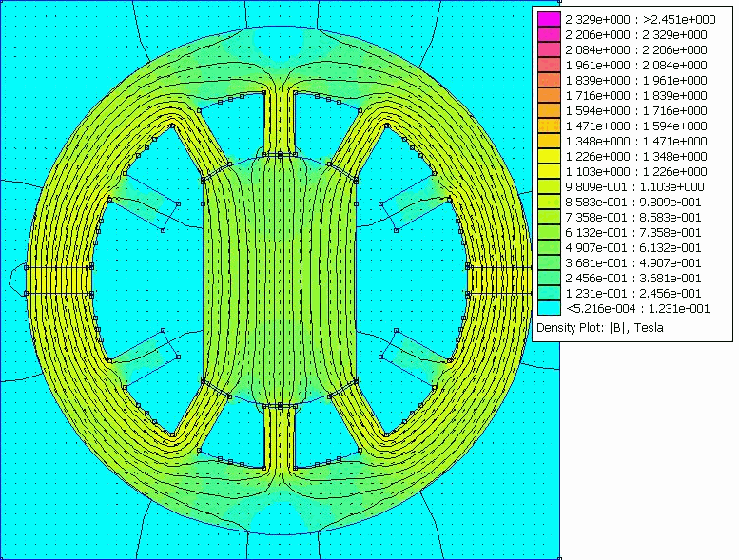The height and width of the screenshot is (560, 739).
Task: Click the swatch for 2.084e+000 : 2.206e+000
Action: click(549, 50)
